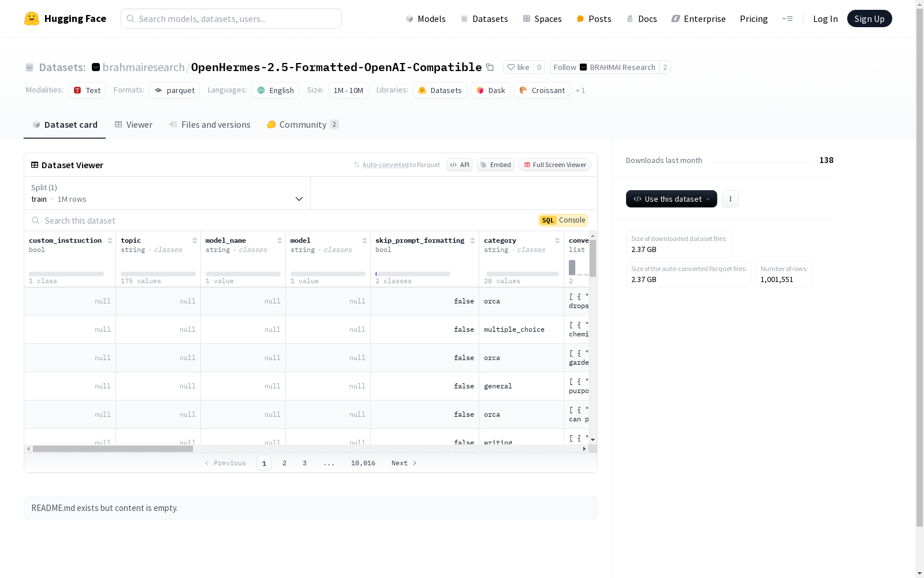Sort the custom_instruction column
This screenshot has height=578, width=924.
pyautogui.click(x=110, y=240)
